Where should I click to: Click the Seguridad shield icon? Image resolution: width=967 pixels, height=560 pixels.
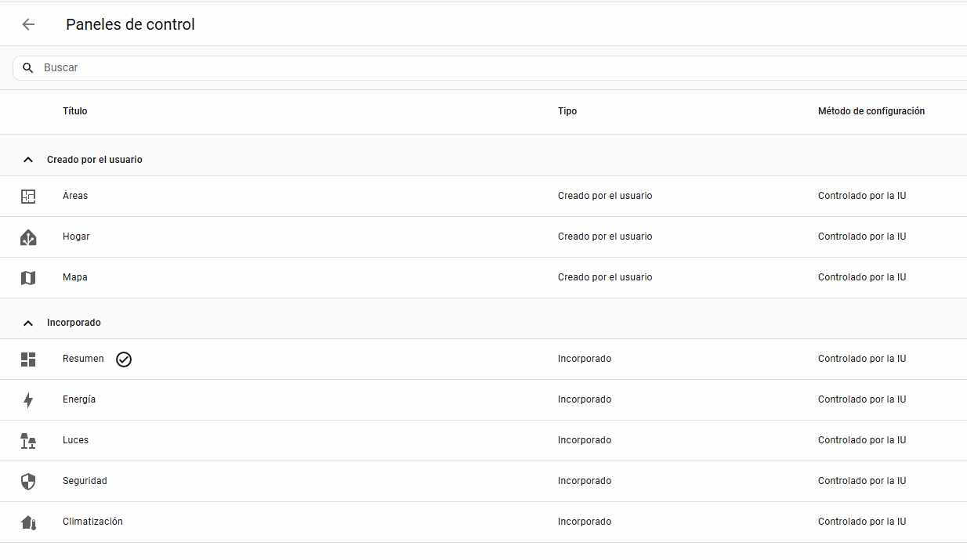pos(28,482)
